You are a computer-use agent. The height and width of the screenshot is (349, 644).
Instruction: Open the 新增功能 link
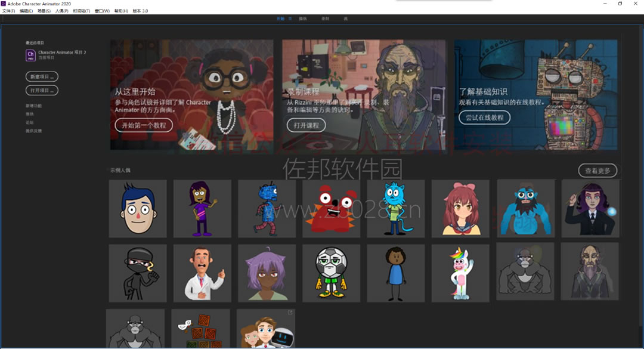pos(33,106)
